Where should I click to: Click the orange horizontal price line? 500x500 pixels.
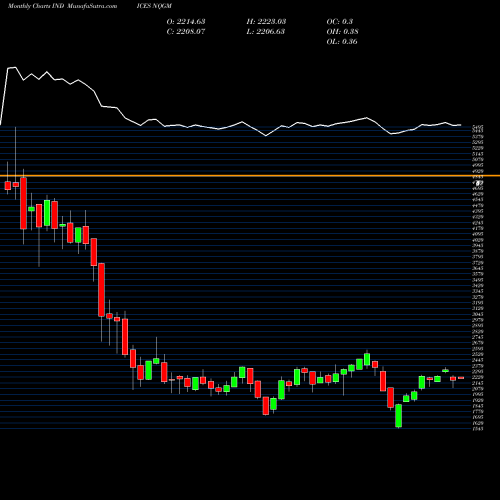coord(250,176)
